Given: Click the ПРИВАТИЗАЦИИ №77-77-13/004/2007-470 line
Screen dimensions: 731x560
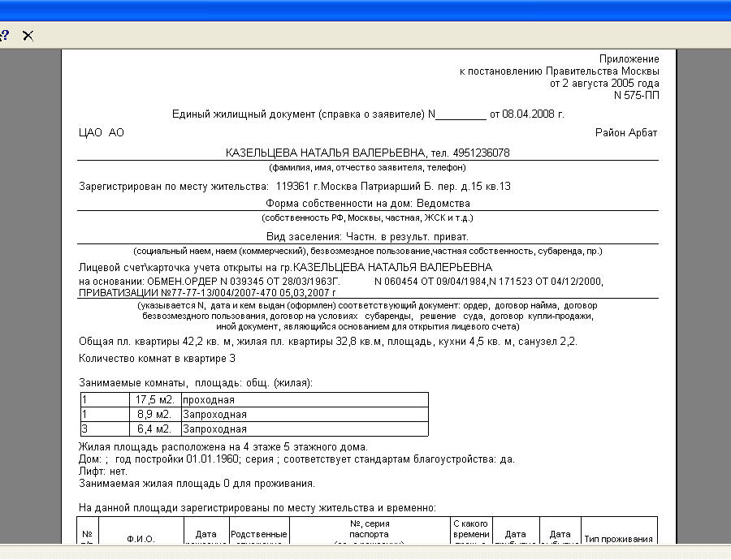Looking at the screenshot, I should (x=207, y=293).
